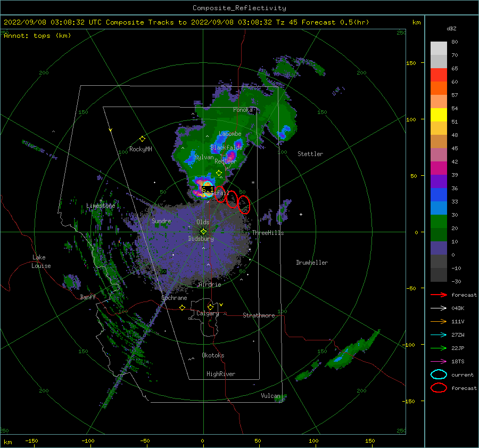Click the white asterisk marker above ThreeHills
479x448 pixels.
coord(253,183)
